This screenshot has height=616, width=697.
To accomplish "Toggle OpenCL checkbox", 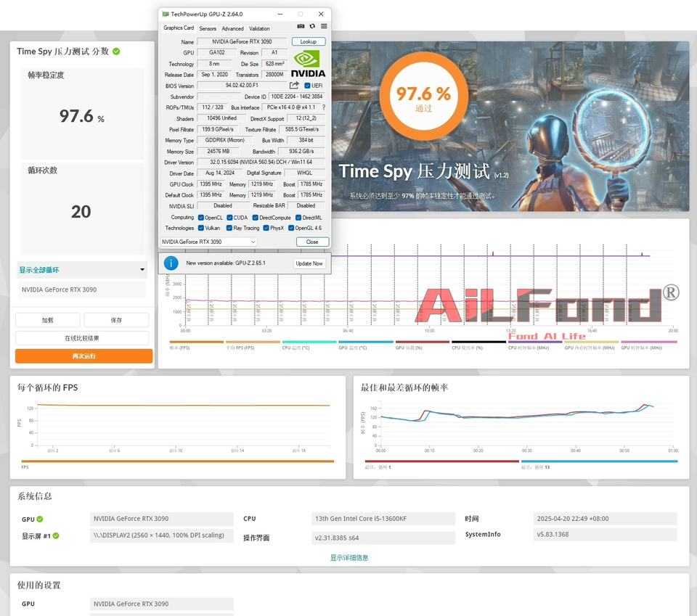I will [201, 218].
